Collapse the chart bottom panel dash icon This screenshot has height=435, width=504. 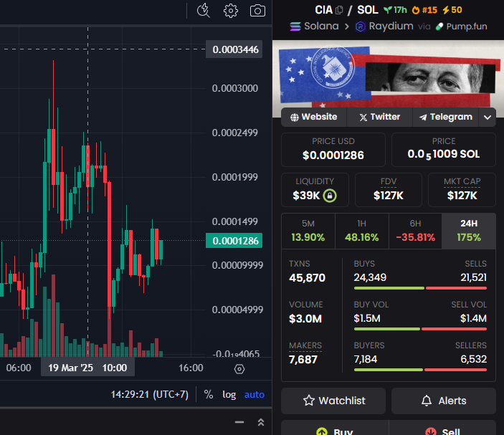(x=239, y=422)
